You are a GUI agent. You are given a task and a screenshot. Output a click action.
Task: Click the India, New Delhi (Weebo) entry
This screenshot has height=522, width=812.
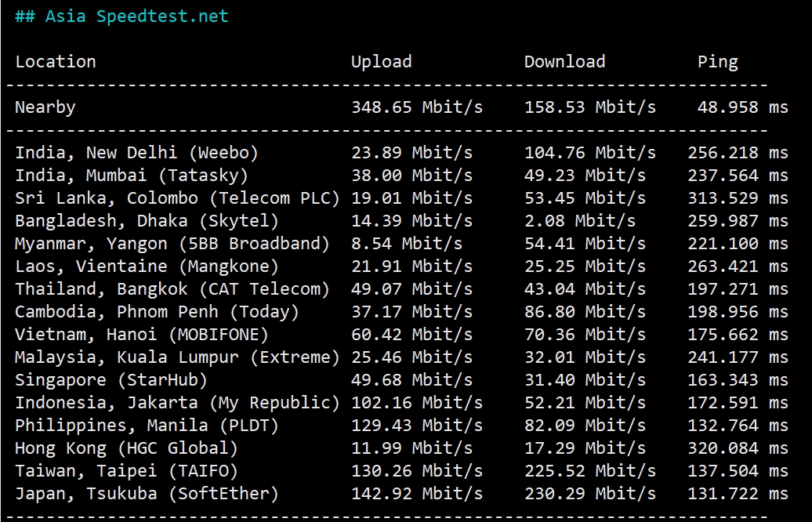pyautogui.click(x=136, y=153)
